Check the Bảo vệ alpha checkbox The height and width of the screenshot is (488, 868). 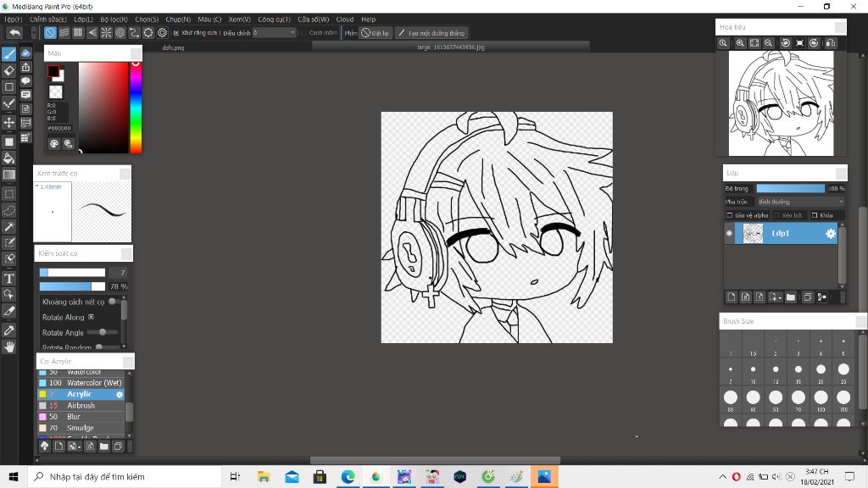(x=729, y=215)
